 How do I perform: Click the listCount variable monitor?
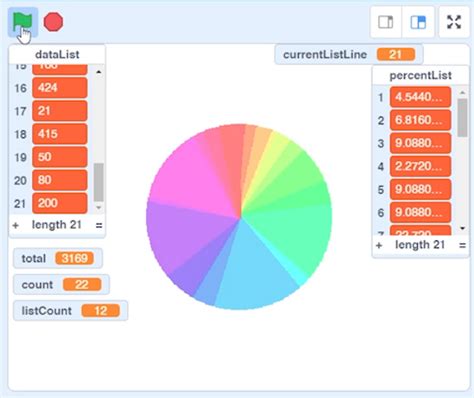click(70, 311)
